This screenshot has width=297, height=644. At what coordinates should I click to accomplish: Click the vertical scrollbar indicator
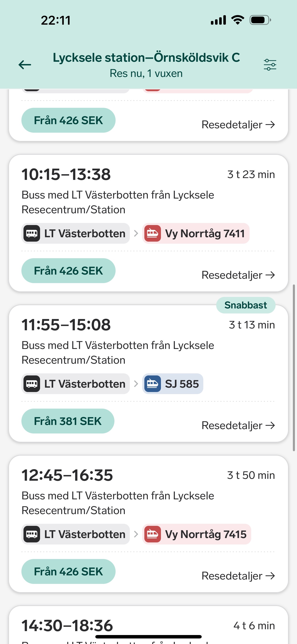tap(294, 368)
